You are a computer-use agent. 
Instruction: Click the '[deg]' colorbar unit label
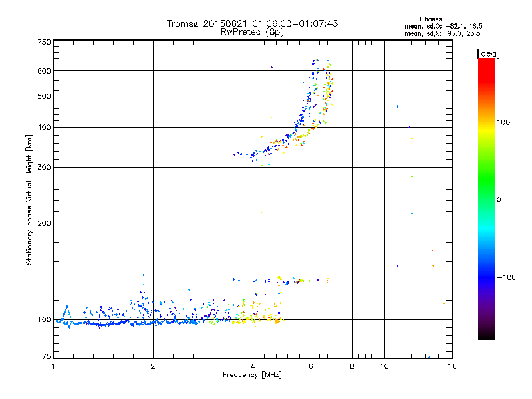488,53
